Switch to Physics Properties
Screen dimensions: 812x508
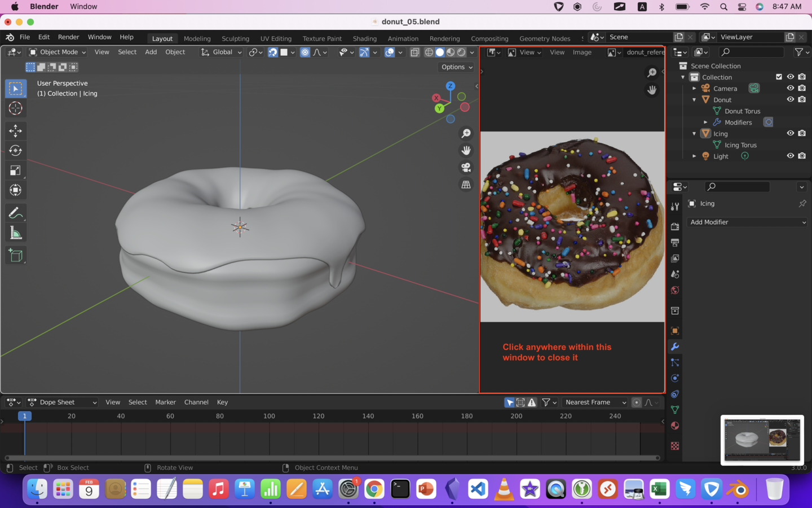coord(675,378)
